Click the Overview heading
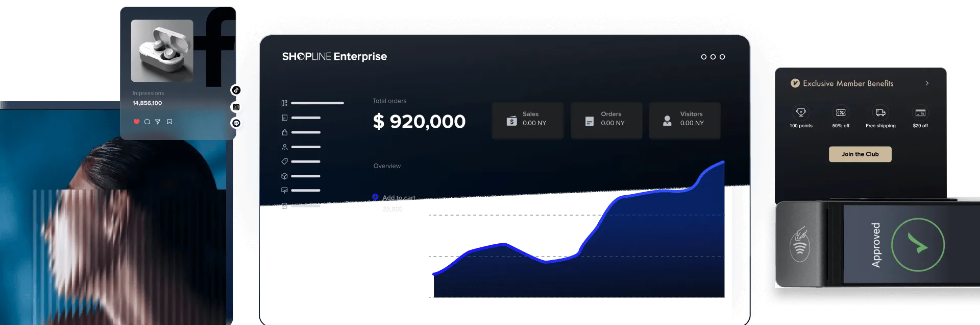Screen dimensions: 980x325 387,166
